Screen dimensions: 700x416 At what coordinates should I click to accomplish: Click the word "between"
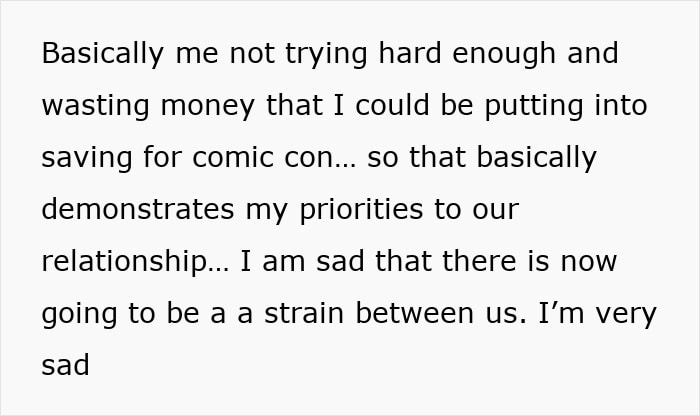(x=414, y=313)
